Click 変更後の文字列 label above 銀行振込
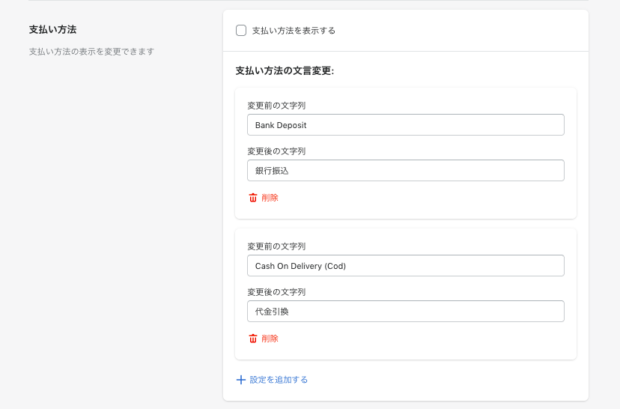Screen dimensions: 620x409 (x=276, y=151)
